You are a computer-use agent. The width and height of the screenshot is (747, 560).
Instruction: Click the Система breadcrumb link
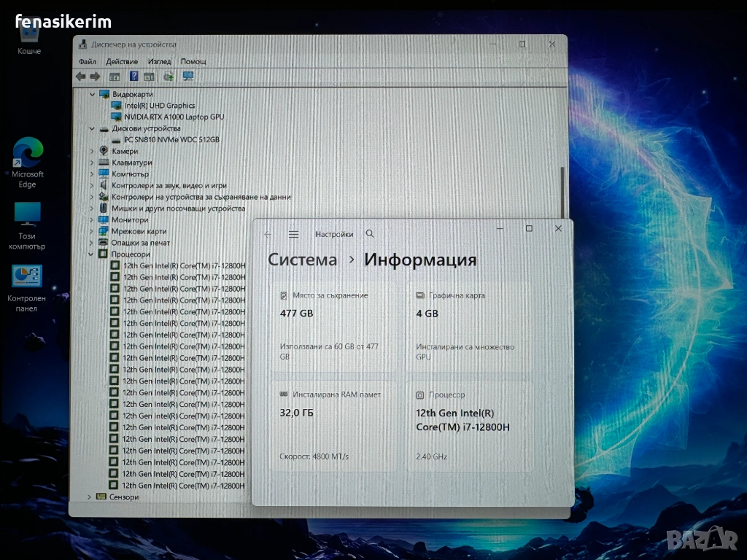click(x=302, y=260)
